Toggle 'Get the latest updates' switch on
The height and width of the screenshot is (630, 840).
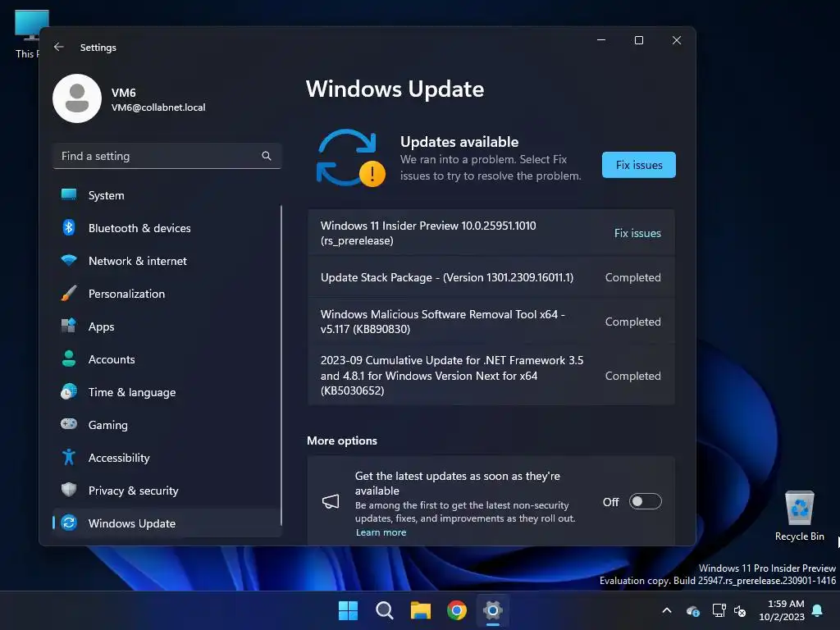[646, 501]
